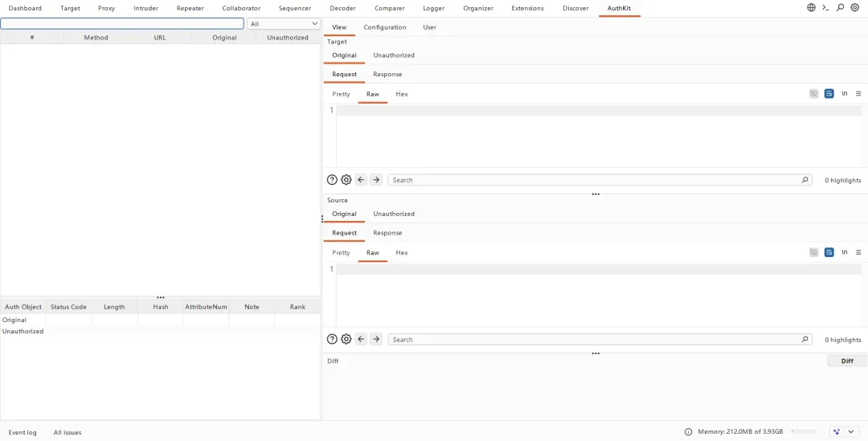Open the Configuration tab in AuthKit
This screenshot has width=868, height=441.
pyautogui.click(x=385, y=27)
